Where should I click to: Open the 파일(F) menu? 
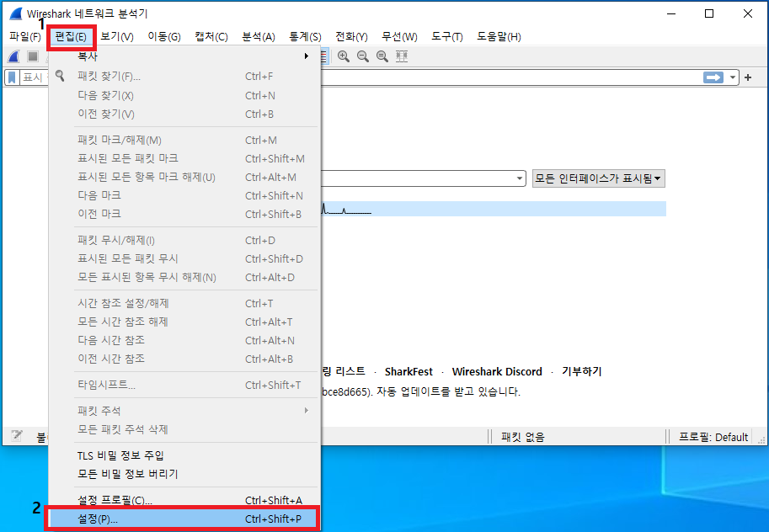pyautogui.click(x=25, y=37)
